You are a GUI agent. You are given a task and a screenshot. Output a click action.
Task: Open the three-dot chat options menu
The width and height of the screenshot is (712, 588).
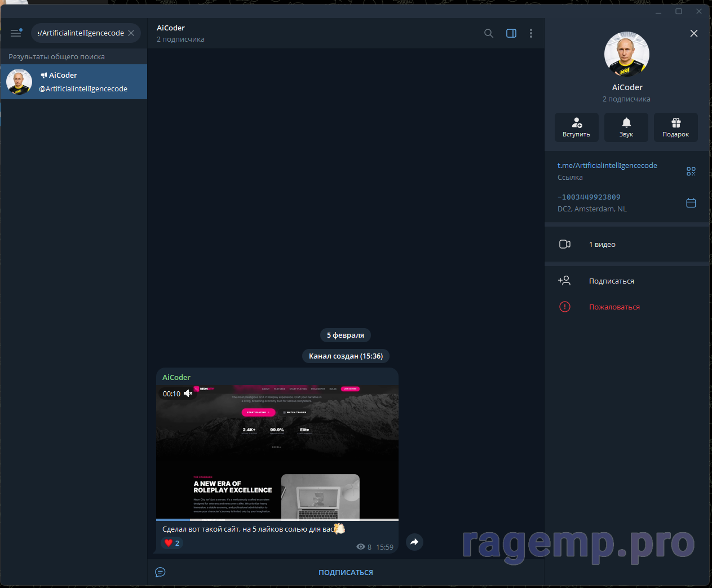[530, 33]
